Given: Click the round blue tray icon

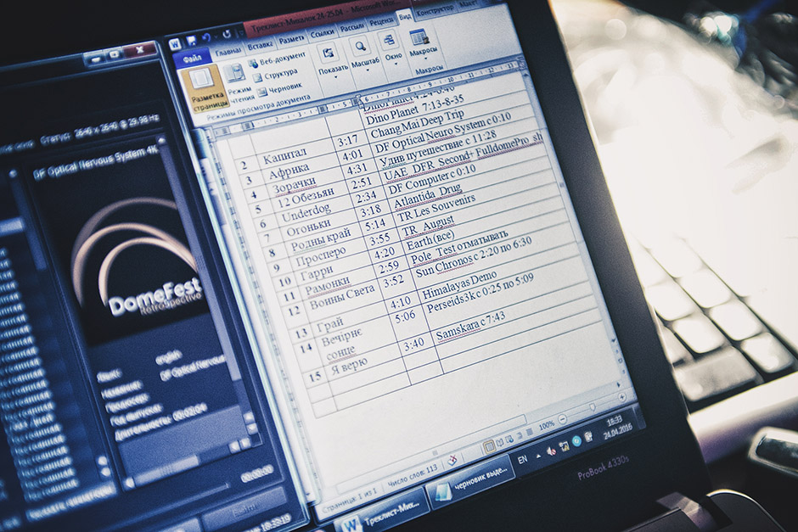Looking at the screenshot, I should click(576, 441).
